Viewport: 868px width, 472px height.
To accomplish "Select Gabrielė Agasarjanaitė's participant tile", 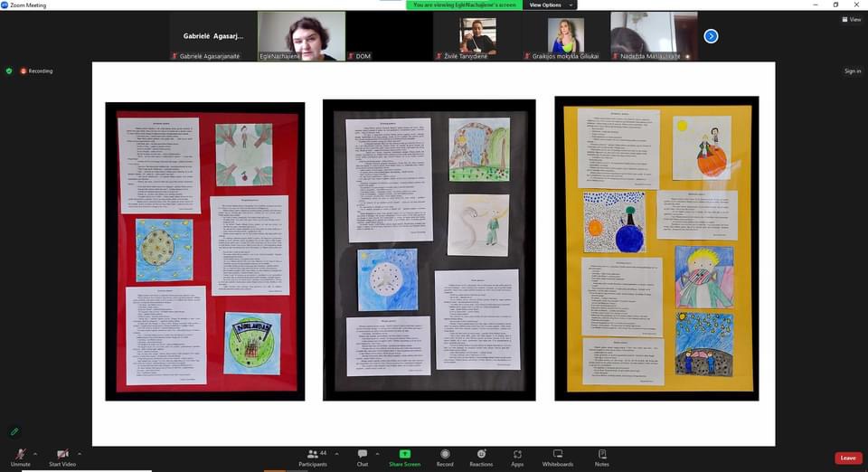I will tap(213, 36).
